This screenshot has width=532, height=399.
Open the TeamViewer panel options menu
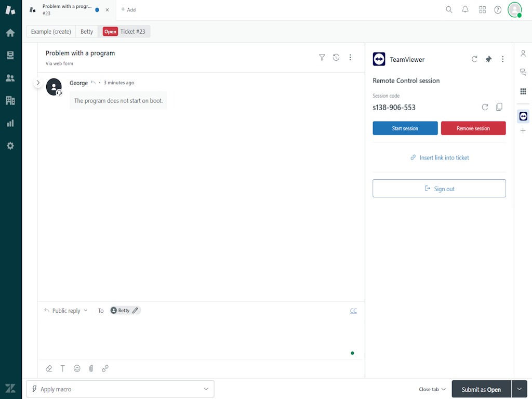pyautogui.click(x=502, y=59)
